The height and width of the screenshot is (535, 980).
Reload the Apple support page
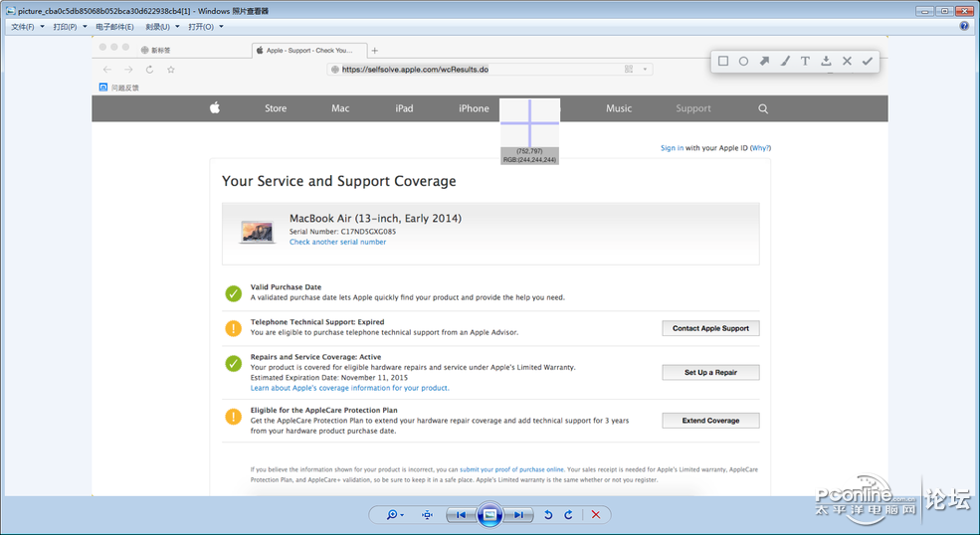[149, 70]
